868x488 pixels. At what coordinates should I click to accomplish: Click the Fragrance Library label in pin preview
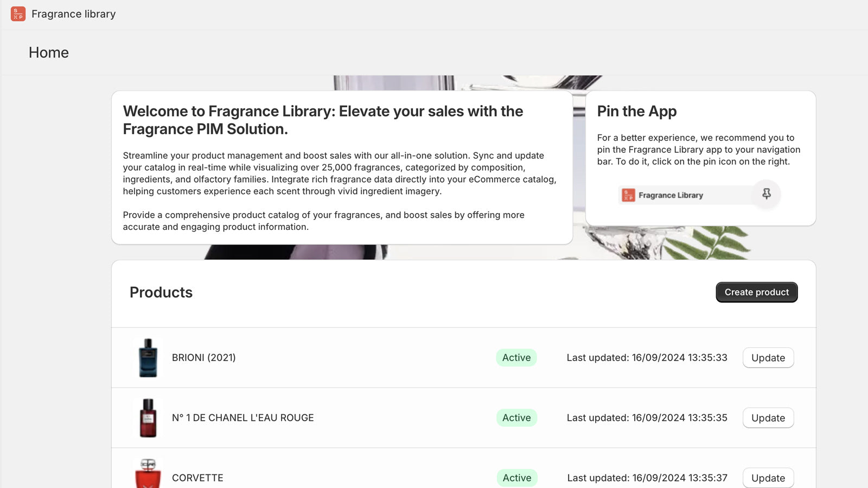coord(671,195)
